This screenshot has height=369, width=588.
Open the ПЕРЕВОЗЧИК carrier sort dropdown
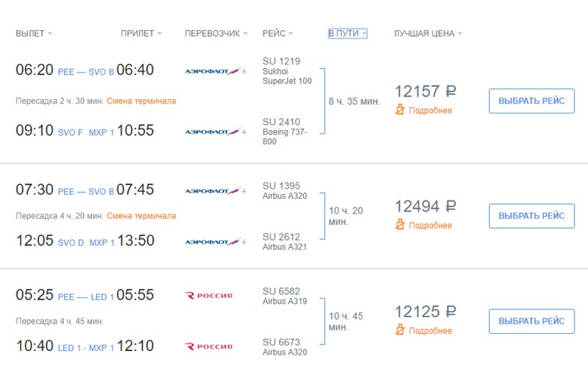click(216, 34)
